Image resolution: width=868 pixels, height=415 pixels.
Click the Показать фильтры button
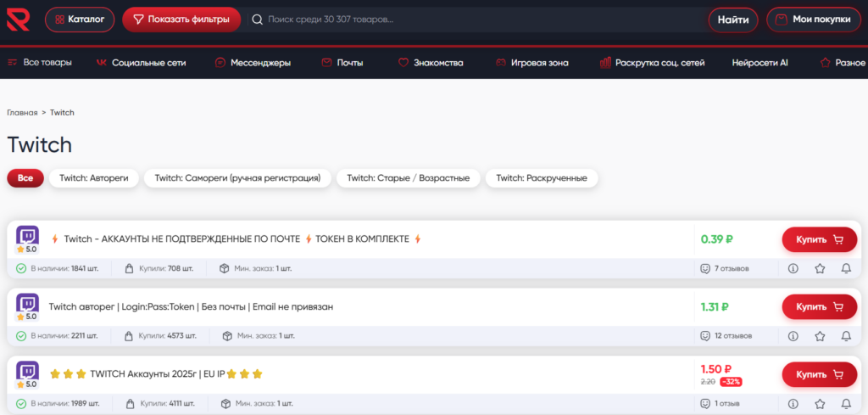click(x=181, y=20)
